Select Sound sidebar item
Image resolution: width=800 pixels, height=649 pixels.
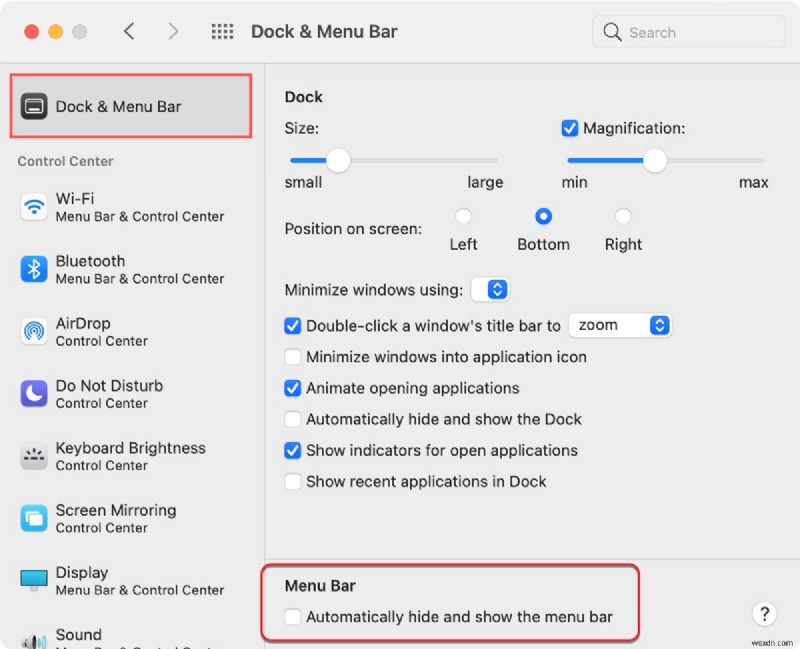pyautogui.click(x=131, y=638)
